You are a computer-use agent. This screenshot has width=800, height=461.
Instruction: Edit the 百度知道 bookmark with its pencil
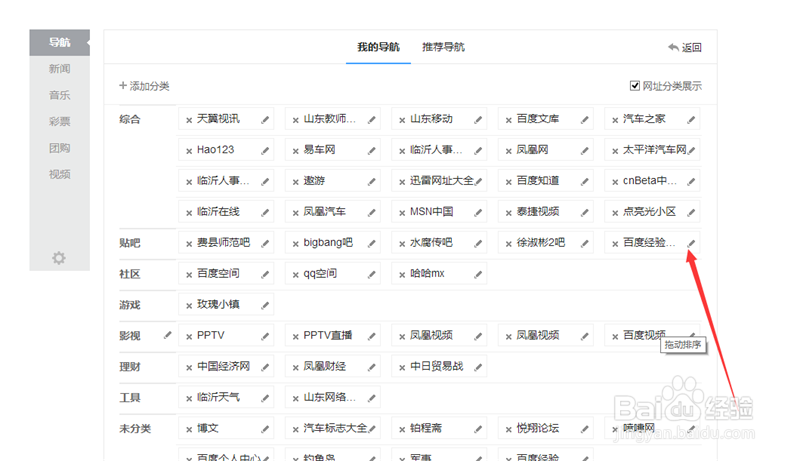point(585,182)
